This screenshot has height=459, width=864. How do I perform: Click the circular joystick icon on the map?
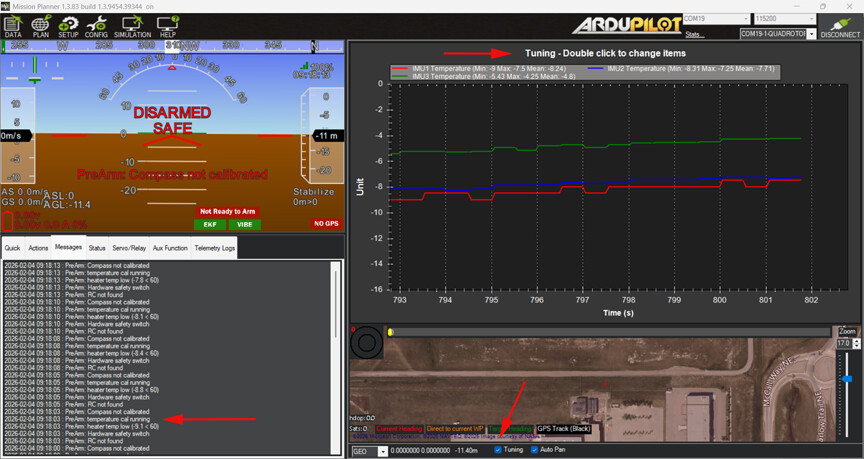[x=367, y=343]
